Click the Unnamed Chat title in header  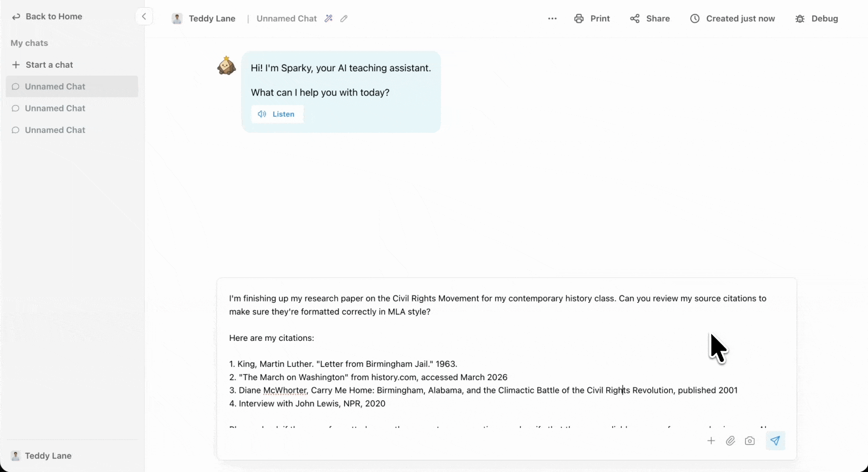coord(286,18)
